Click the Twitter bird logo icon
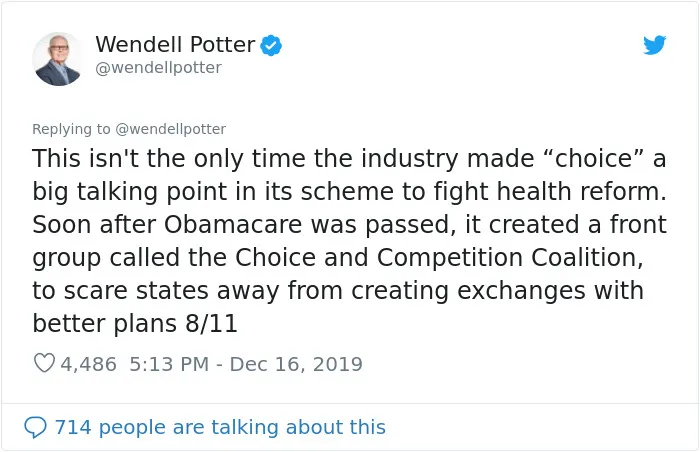The height and width of the screenshot is (452, 700). pyautogui.click(x=654, y=45)
